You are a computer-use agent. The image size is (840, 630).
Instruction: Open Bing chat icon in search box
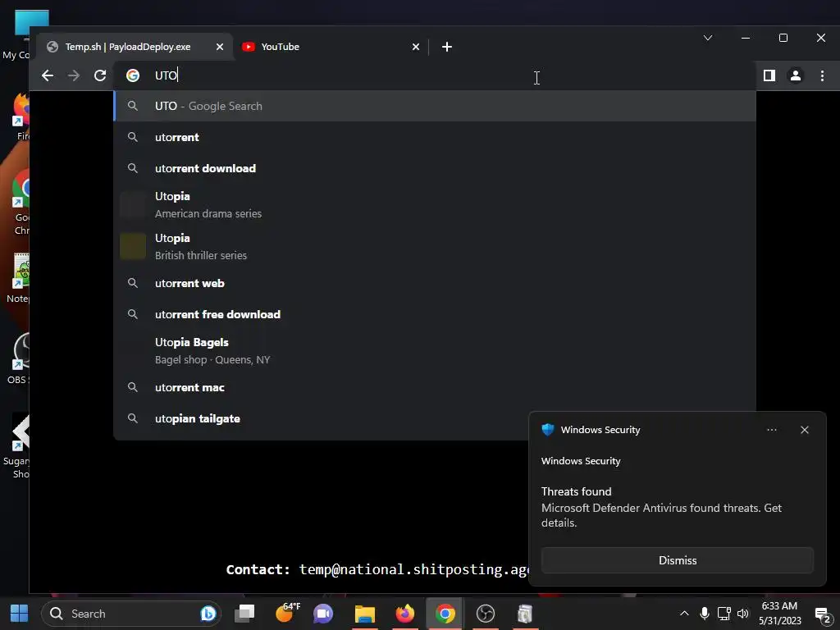(208, 614)
